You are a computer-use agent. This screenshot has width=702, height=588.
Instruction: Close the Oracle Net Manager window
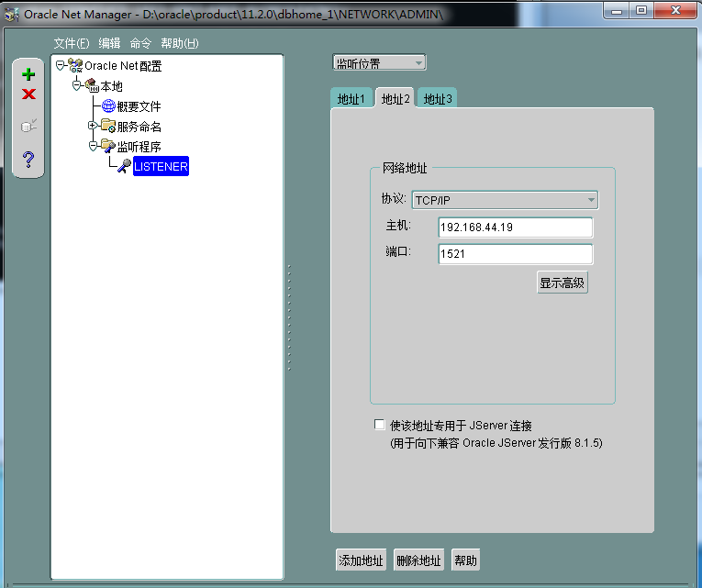[x=675, y=10]
